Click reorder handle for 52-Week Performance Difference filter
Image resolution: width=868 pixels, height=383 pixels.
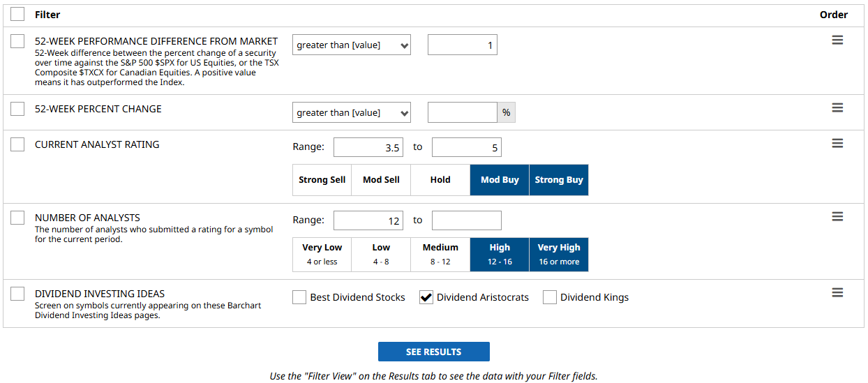point(837,40)
